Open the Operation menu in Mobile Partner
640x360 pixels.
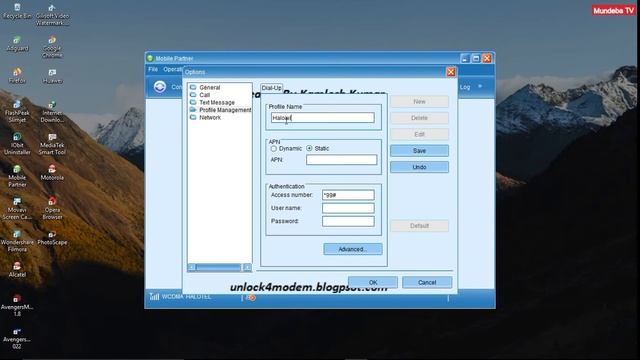click(173, 69)
